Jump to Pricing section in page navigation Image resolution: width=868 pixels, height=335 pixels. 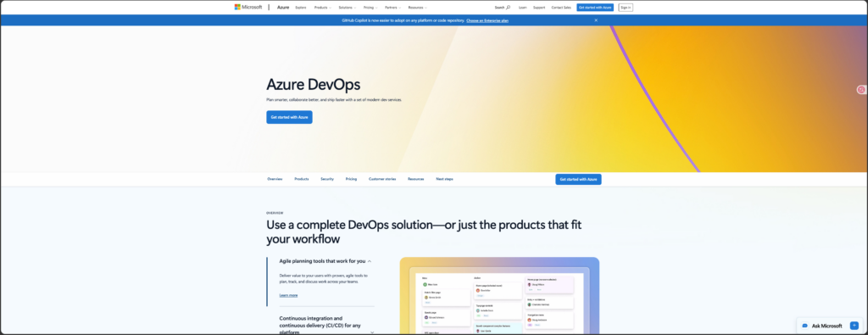point(351,180)
